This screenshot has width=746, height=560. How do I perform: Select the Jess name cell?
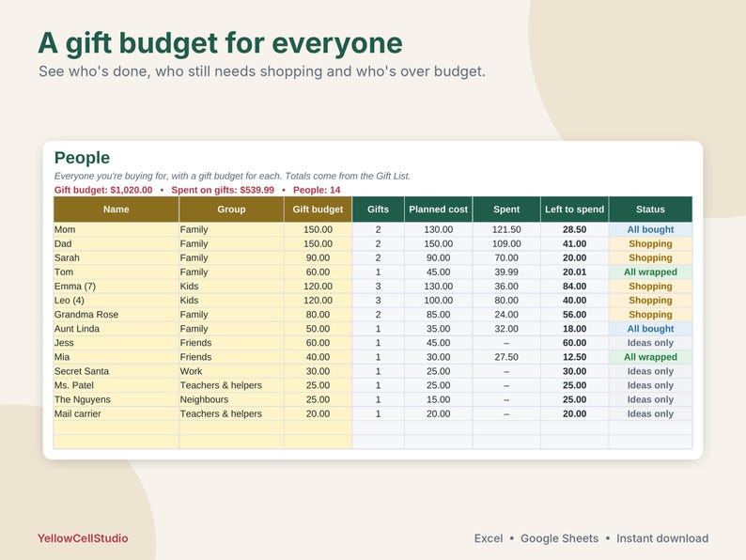point(117,343)
